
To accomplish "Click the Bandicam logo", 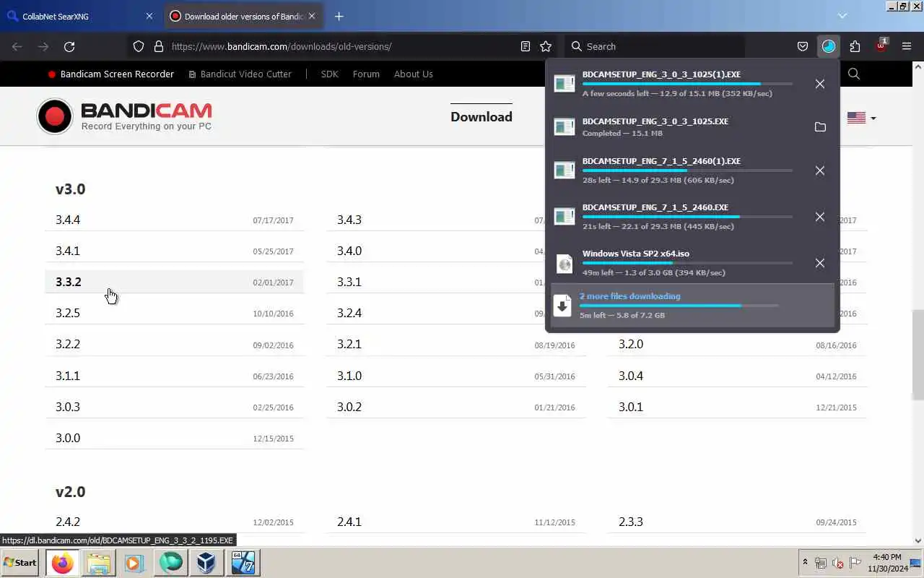I will click(125, 117).
